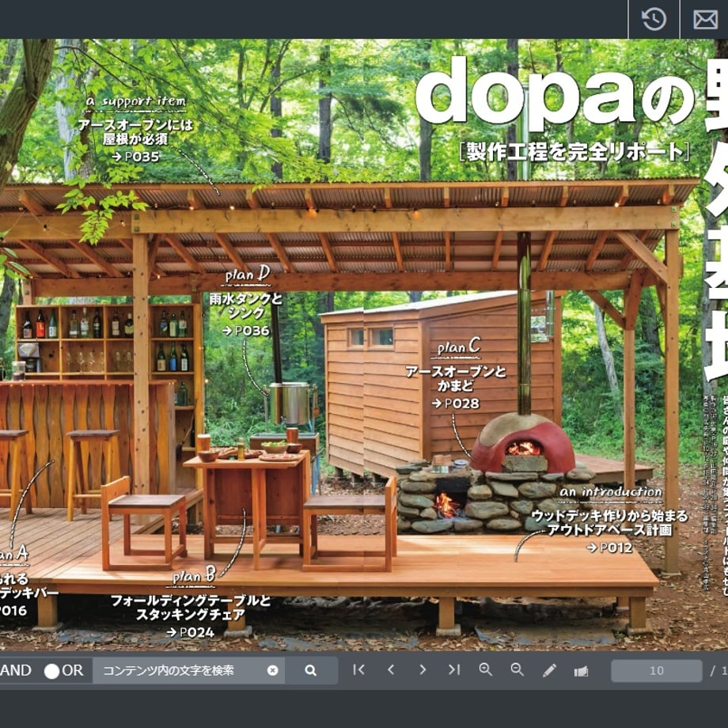Jump to the last page
This screenshot has width=728, height=728.
(x=454, y=669)
